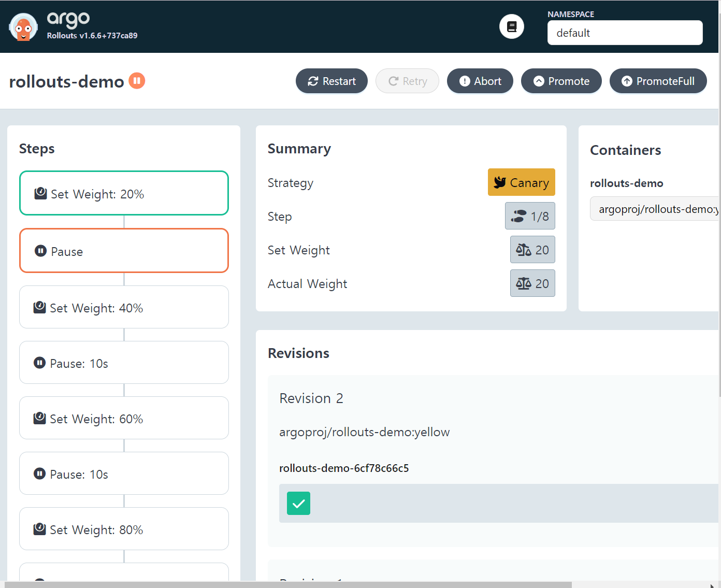
Task: Click the Revision 2 heading
Action: [x=311, y=398]
